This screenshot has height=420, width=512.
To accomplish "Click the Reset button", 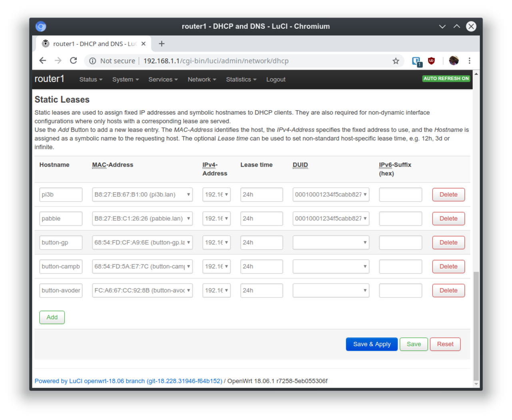I will click(x=445, y=344).
